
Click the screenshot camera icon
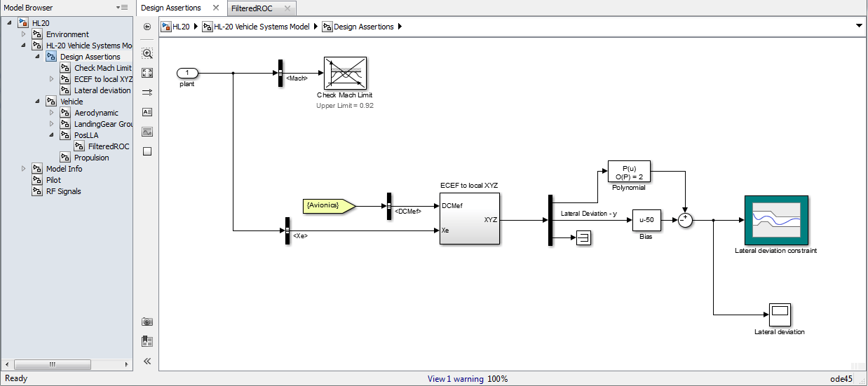pyautogui.click(x=147, y=322)
